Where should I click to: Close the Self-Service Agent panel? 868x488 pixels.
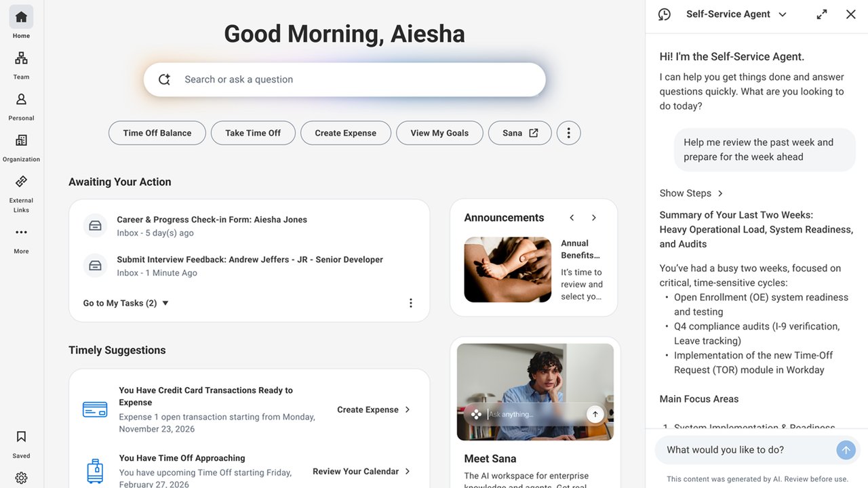point(850,14)
